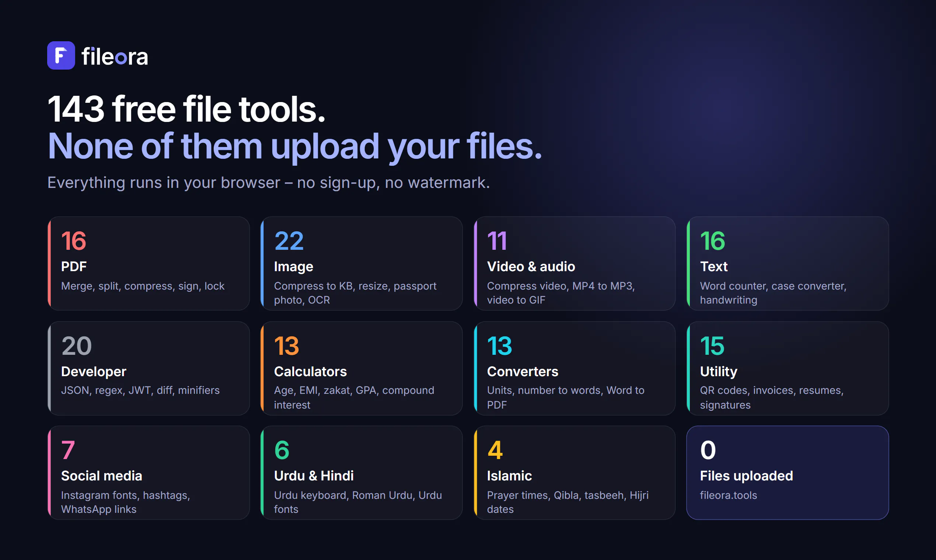
Task: Click the number 7 on Social media
Action: click(68, 450)
